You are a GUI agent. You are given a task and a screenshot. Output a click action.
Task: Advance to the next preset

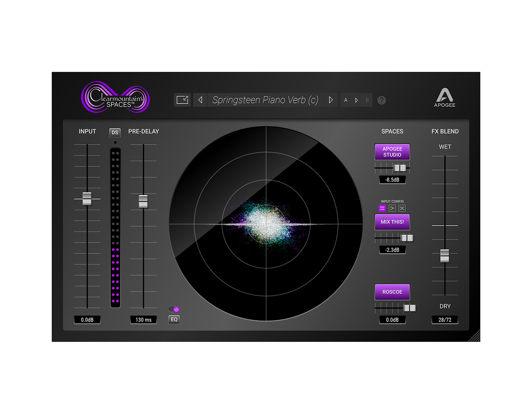pos(331,100)
